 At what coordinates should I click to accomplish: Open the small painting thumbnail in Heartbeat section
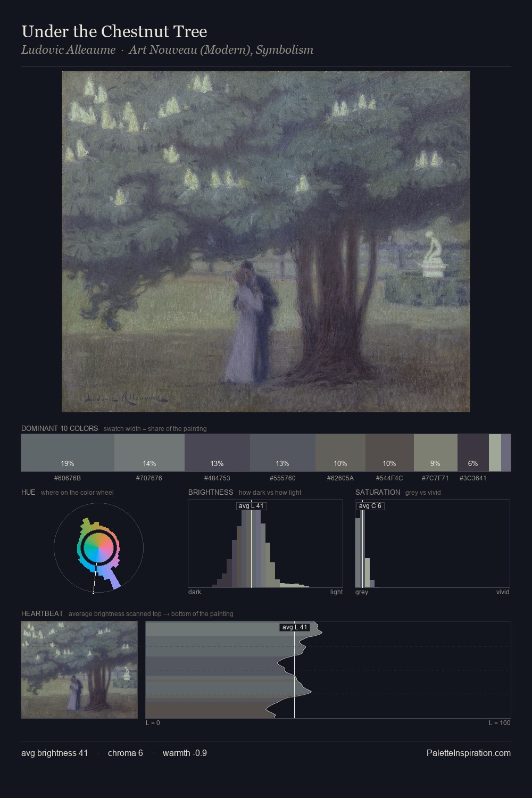[79, 670]
